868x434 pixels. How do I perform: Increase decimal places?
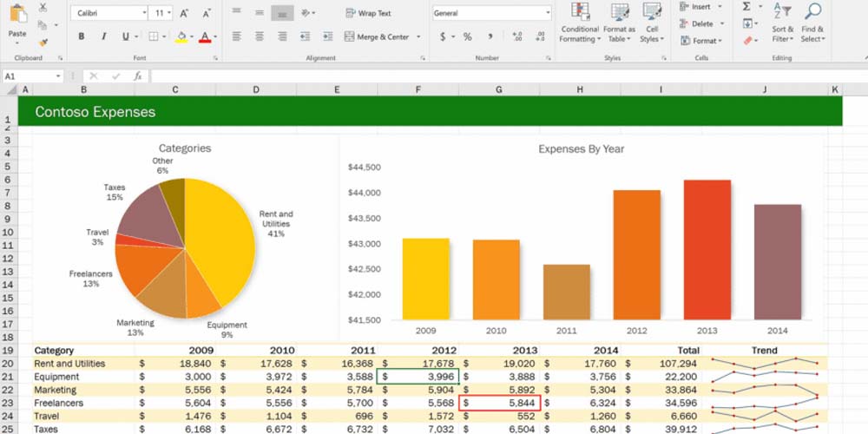(517, 36)
